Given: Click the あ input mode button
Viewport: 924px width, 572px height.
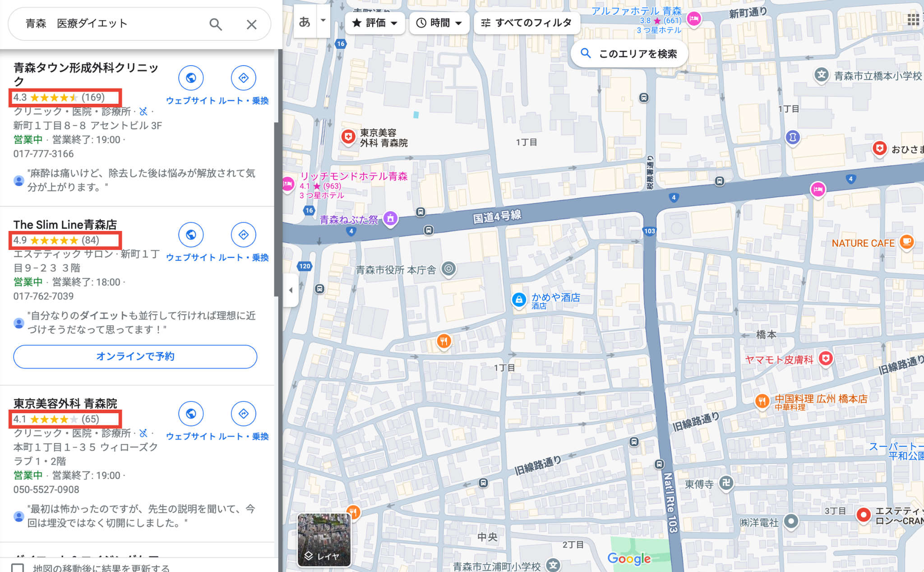Looking at the screenshot, I should [x=305, y=21].
